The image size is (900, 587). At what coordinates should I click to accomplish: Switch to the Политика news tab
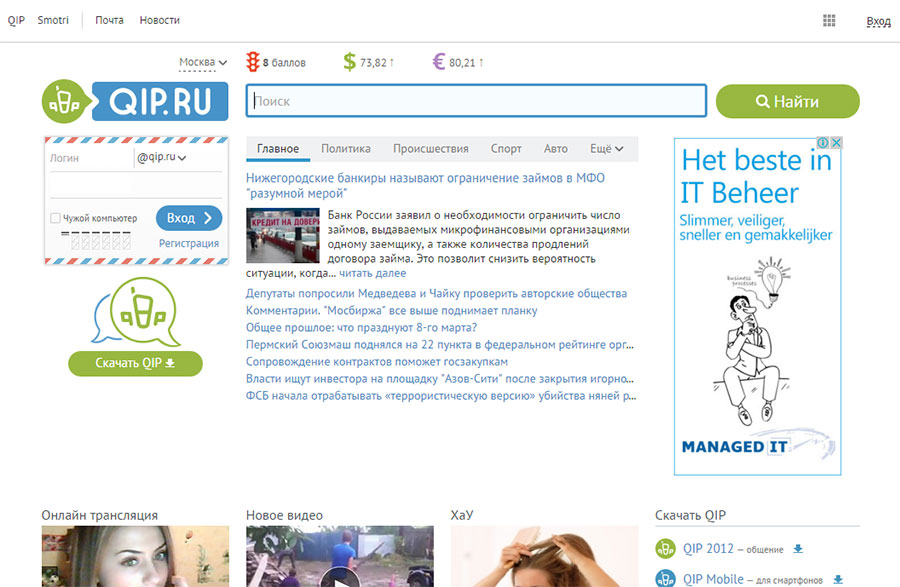[346, 149]
